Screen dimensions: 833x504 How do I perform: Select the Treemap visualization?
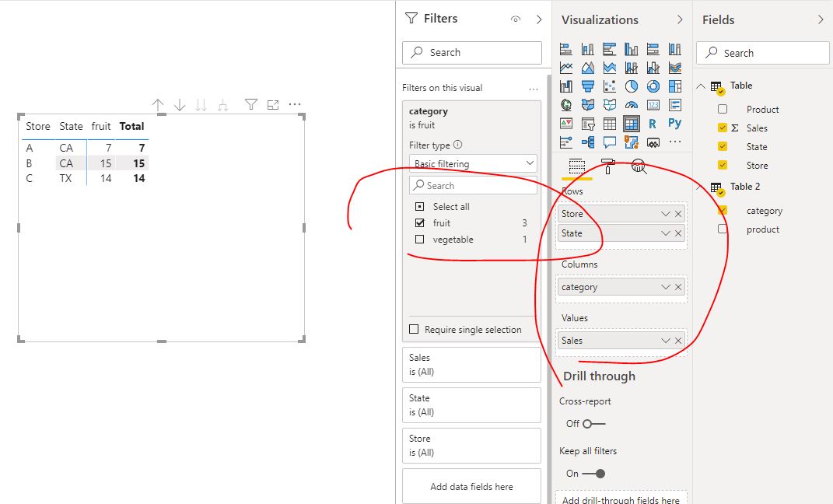pyautogui.click(x=674, y=86)
